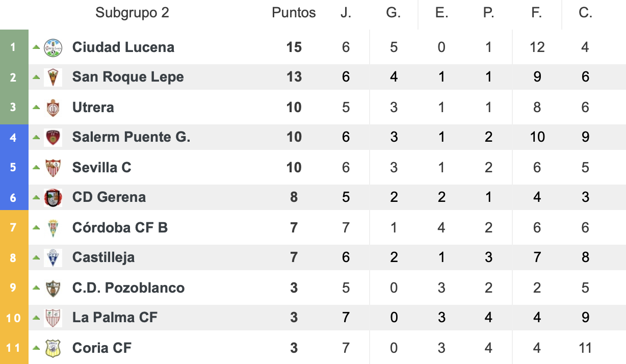Click the Utrera club badge
This screenshot has height=364, width=626.
[53, 108]
